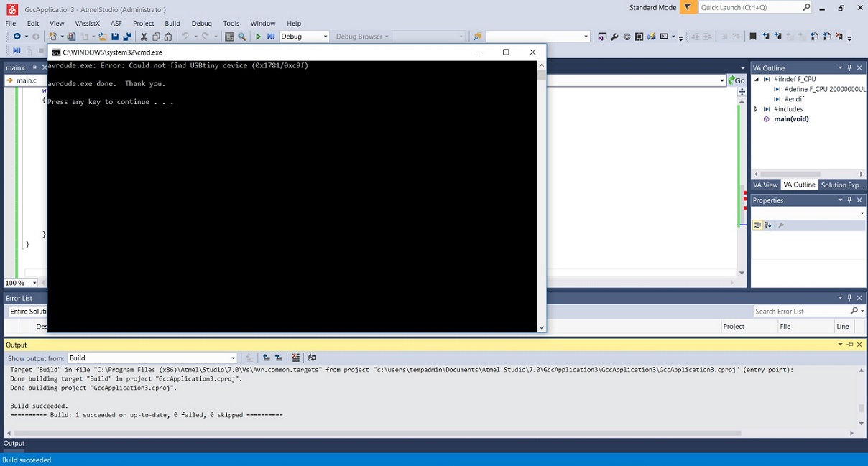Click the Save All icon
Viewport: 868px width, 466px height.
(127, 37)
